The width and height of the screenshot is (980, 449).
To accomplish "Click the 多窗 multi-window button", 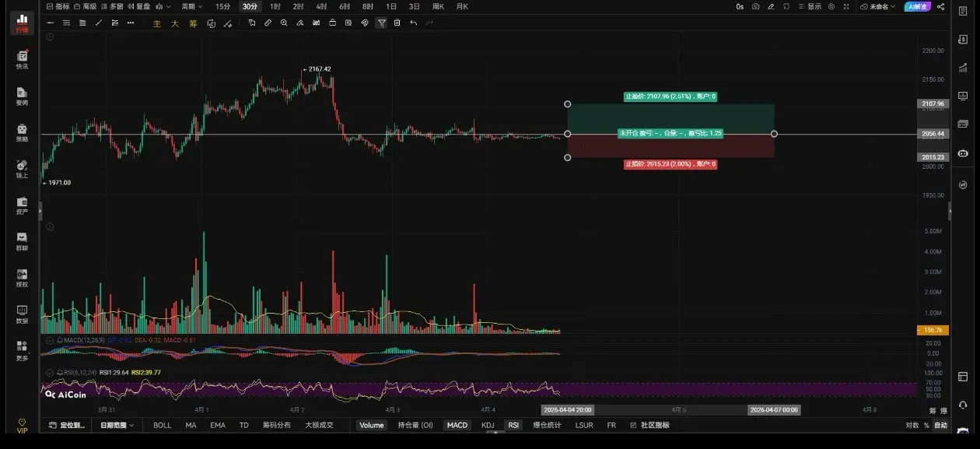I will pos(112,6).
